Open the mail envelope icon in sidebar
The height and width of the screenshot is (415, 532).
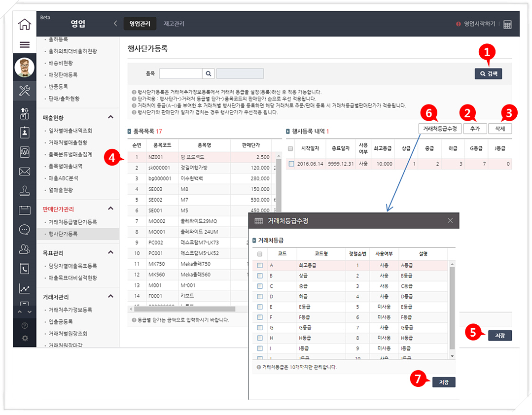coord(24,172)
